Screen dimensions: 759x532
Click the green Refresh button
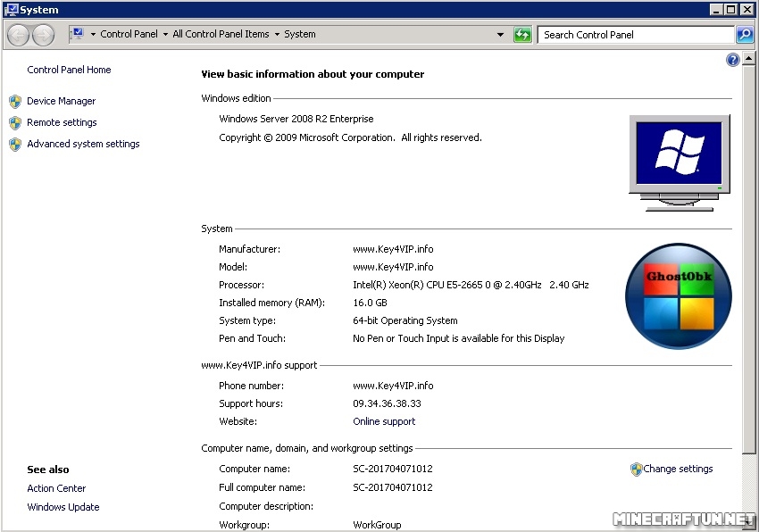pyautogui.click(x=522, y=35)
